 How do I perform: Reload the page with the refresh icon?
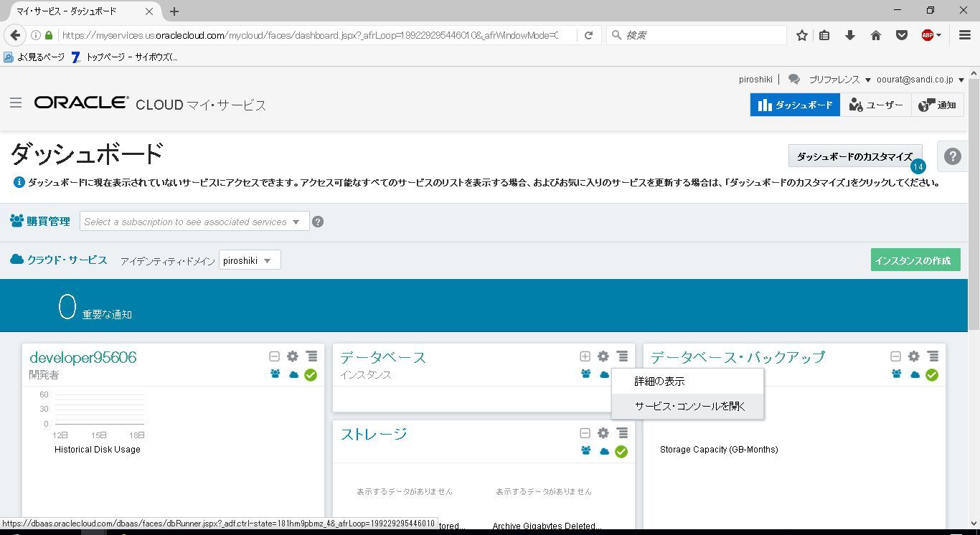588,35
